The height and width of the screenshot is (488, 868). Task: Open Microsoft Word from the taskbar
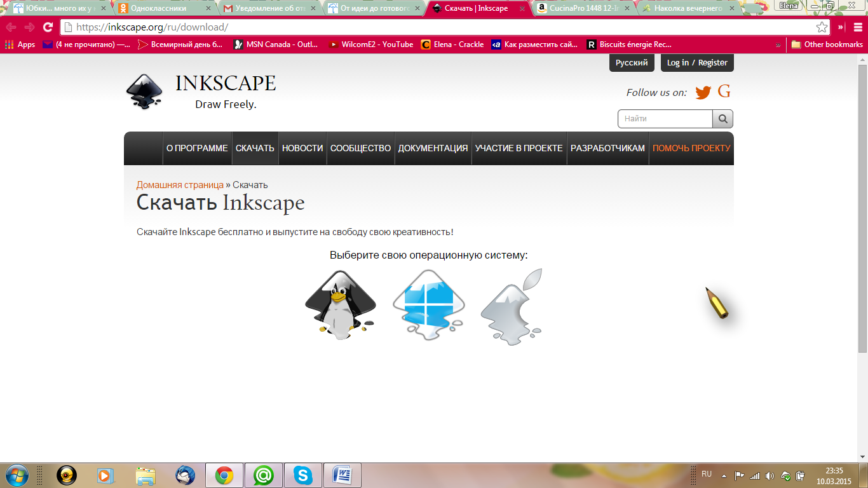pos(342,475)
